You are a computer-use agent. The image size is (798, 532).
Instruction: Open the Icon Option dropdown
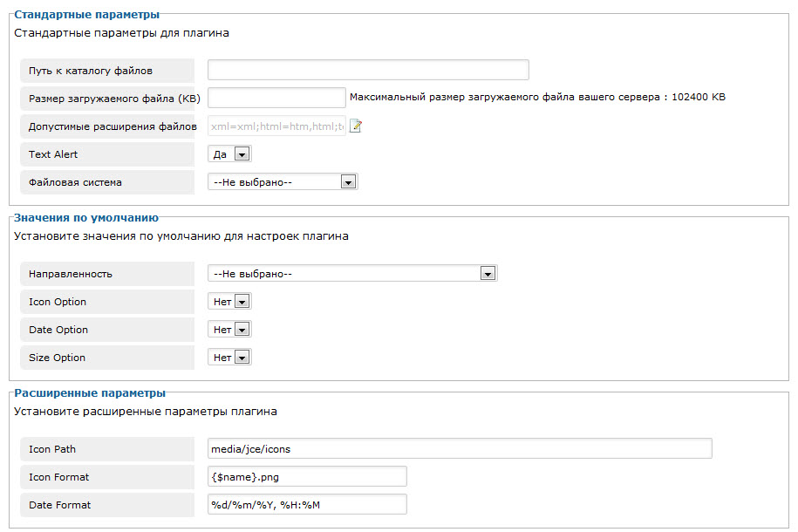229,302
